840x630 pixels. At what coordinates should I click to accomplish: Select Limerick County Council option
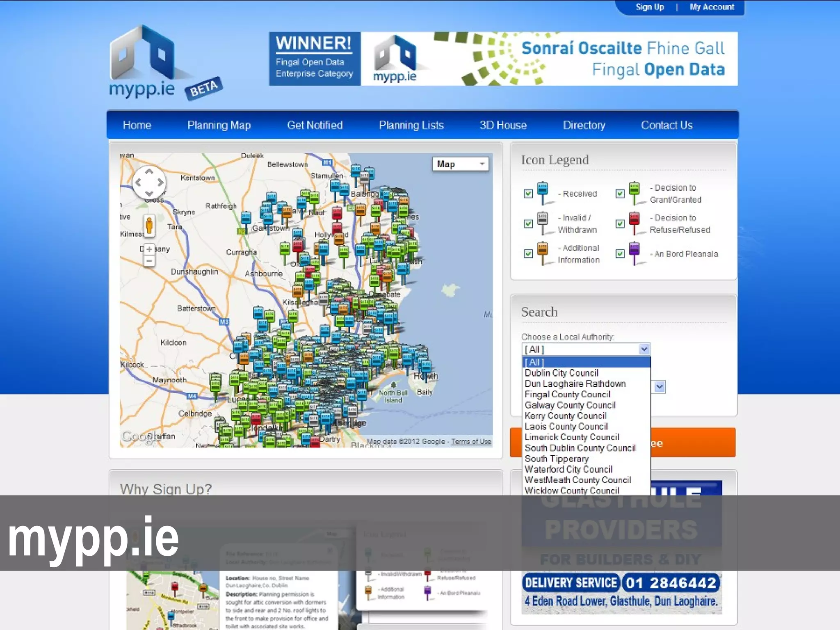[x=587, y=437]
